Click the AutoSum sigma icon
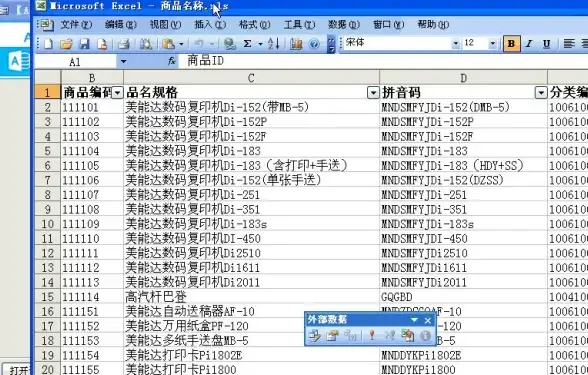Viewport: 588px width, 375px height. [248, 44]
